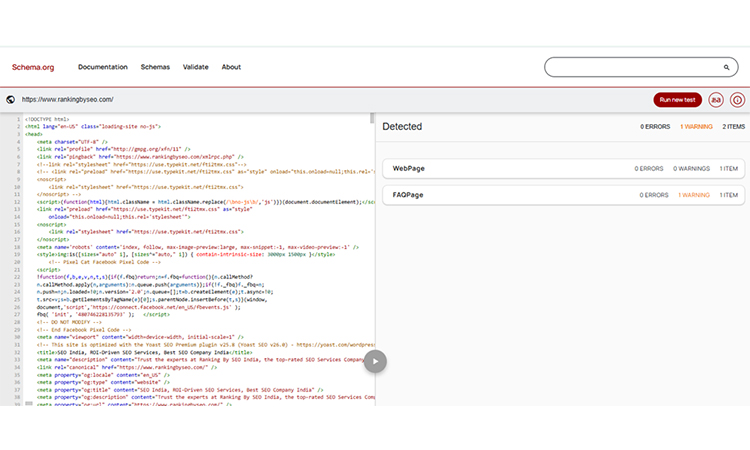Click the title SEO India code line

(144, 352)
